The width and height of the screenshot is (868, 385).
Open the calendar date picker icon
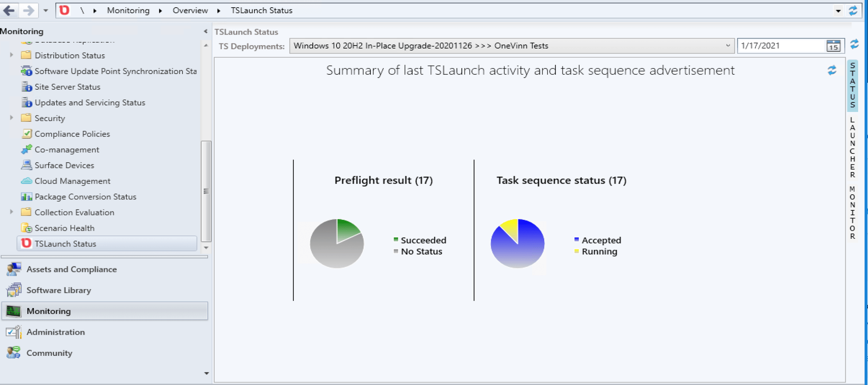point(833,46)
